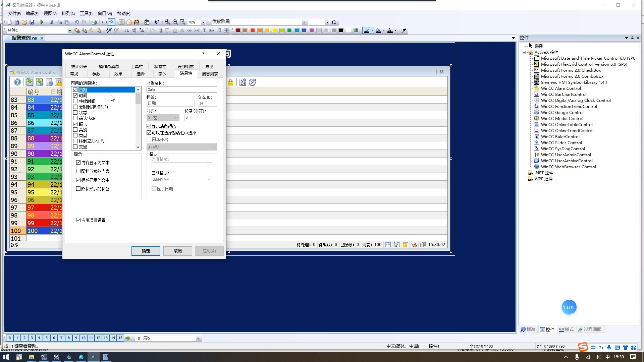Select WinCC Gauge Control in controls list
Viewport: 644px width, 362px height.
point(562,112)
